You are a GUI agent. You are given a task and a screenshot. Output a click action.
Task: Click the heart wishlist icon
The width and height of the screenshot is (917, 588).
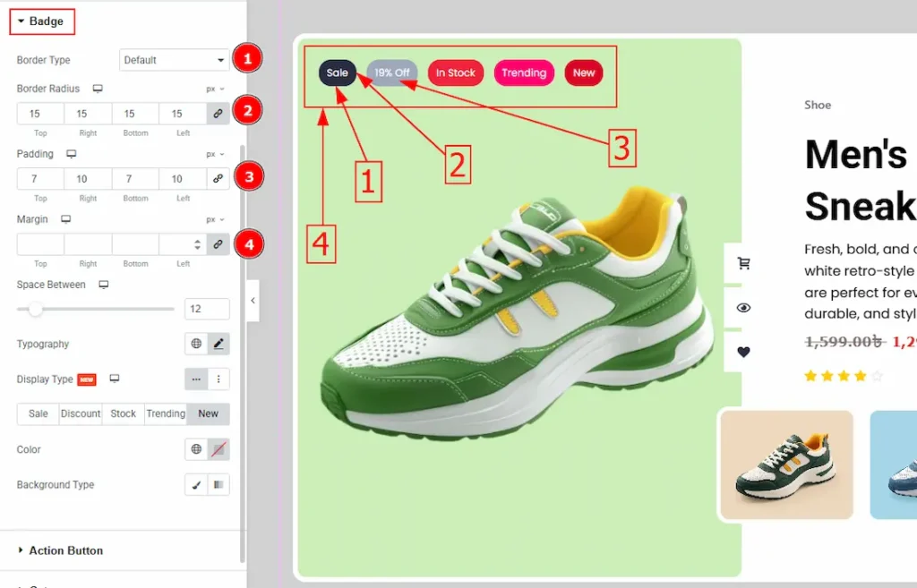click(743, 352)
